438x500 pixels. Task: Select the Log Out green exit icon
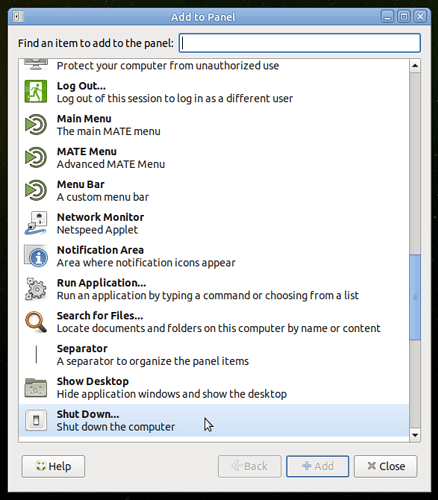tap(36, 91)
